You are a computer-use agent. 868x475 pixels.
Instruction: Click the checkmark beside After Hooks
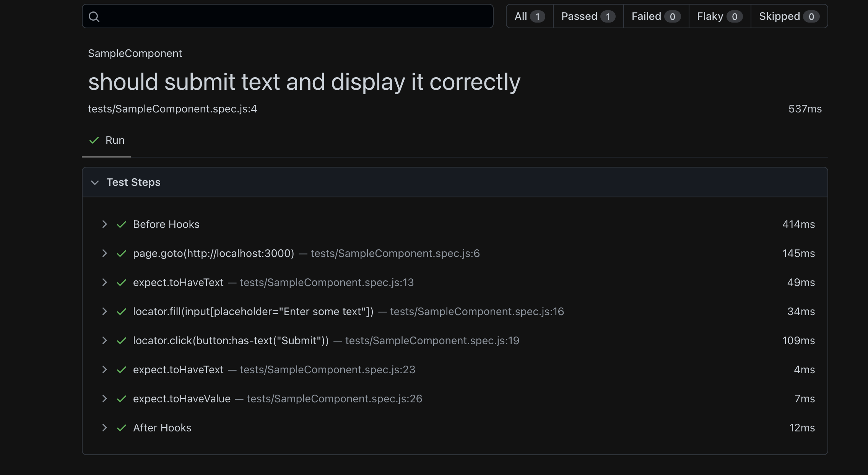(122, 428)
